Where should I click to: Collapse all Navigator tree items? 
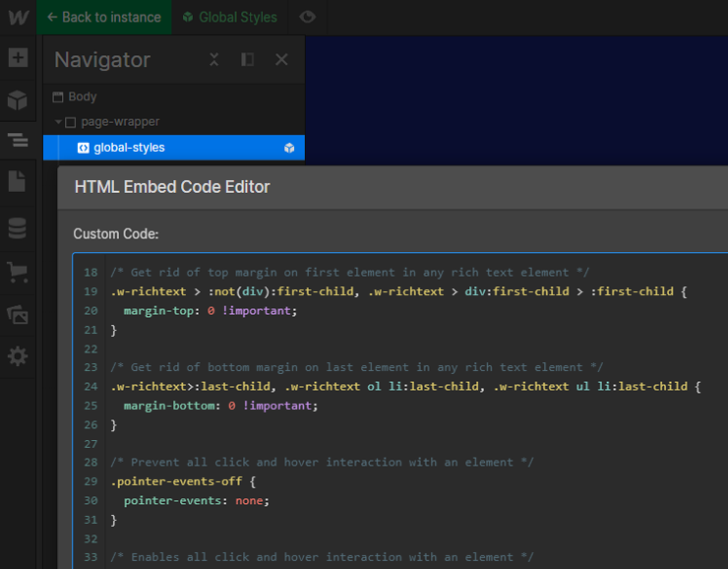point(214,60)
